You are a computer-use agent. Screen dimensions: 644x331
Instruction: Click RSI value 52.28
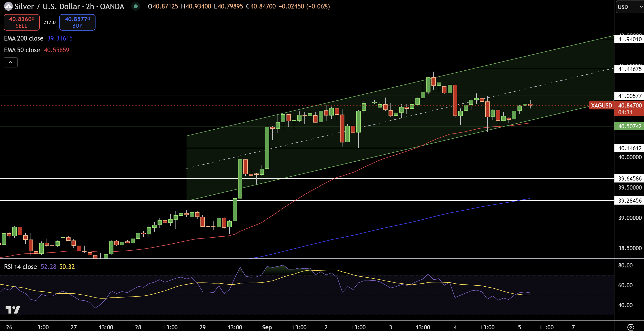coord(48,267)
